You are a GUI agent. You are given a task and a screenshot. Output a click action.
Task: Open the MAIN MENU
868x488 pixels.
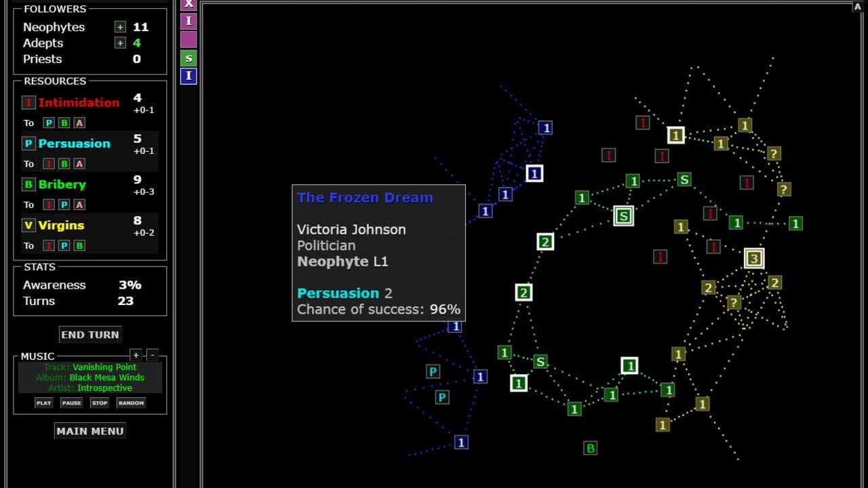[x=90, y=431]
